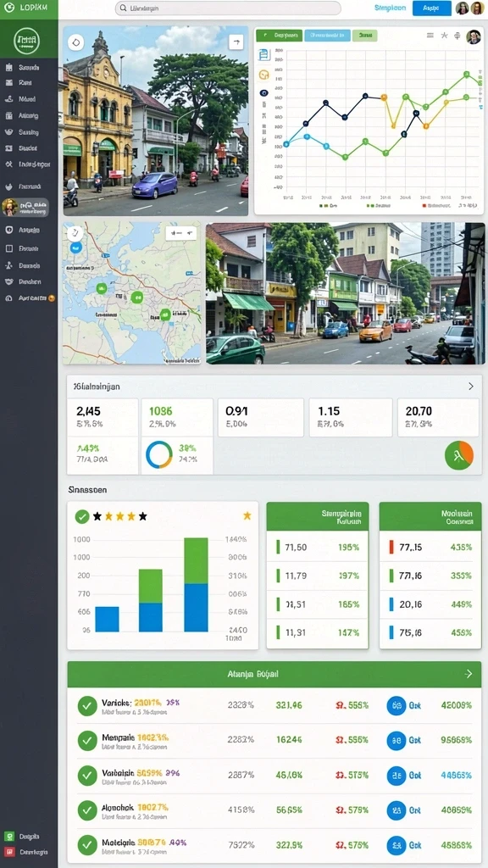This screenshot has height=868, width=488.
Task: Click the circular green emblem in the sidebar
Action: tap(28, 41)
